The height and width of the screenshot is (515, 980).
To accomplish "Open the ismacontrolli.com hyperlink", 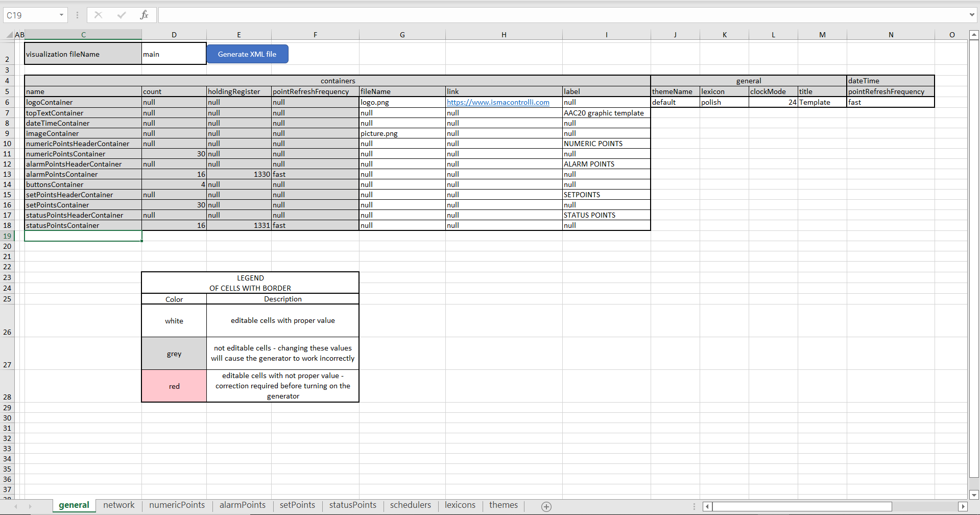I will click(498, 102).
